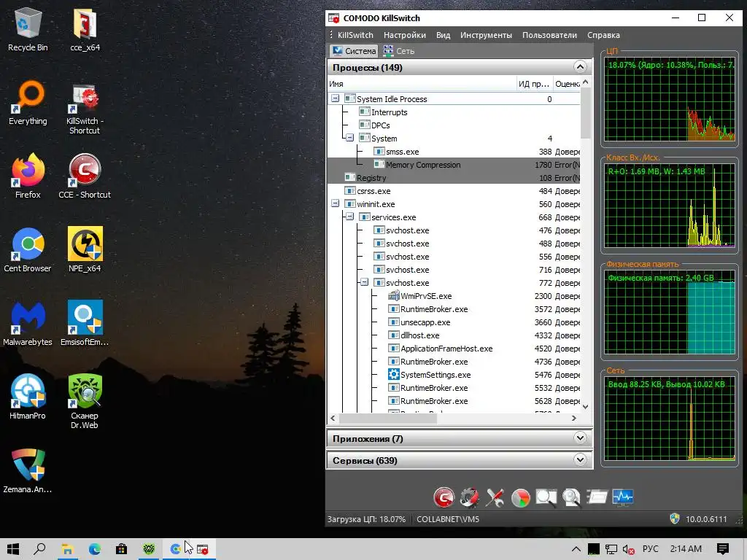Click the WmiPrvSE.exe process icon
Viewport: 747px width, 560px height.
pyautogui.click(x=393, y=296)
